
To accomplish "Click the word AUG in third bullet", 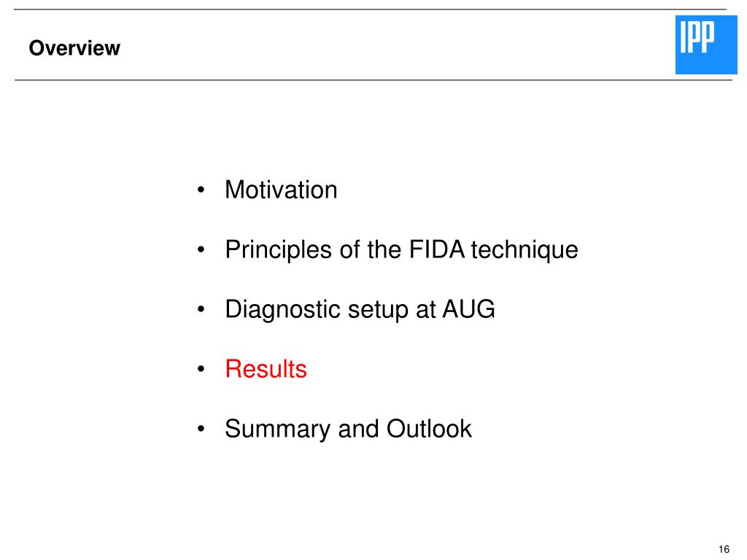I will [x=469, y=308].
